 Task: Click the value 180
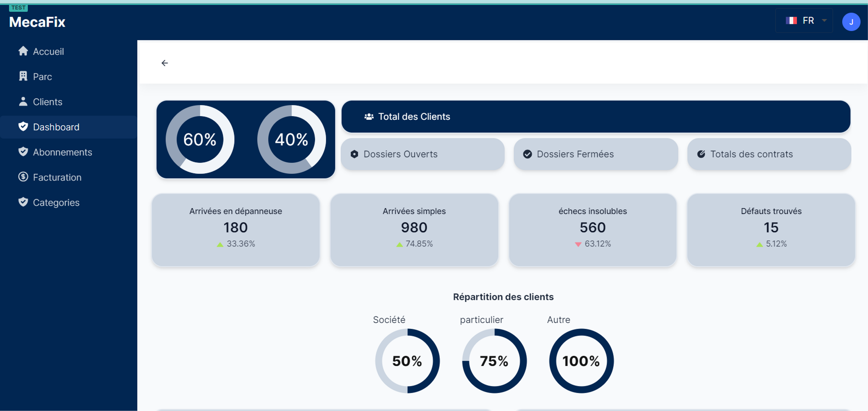tap(236, 228)
